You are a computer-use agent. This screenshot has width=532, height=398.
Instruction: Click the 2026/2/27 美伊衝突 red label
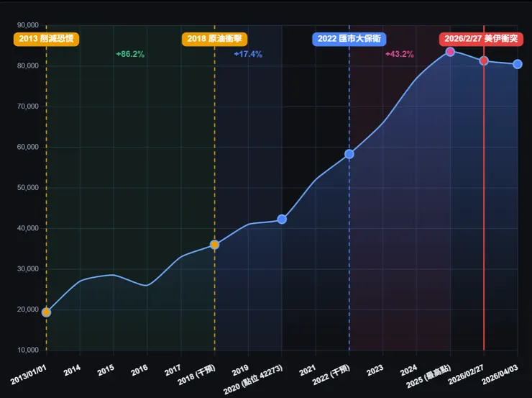(481, 39)
